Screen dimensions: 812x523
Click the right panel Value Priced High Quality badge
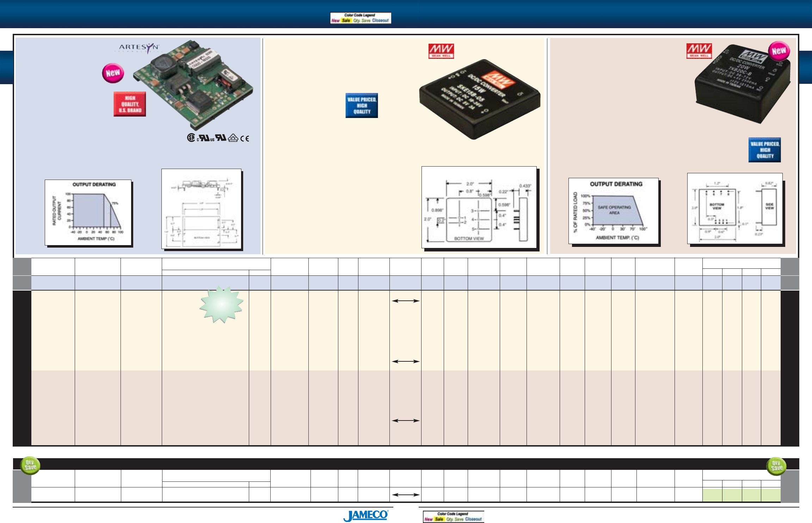pyautogui.click(x=765, y=150)
